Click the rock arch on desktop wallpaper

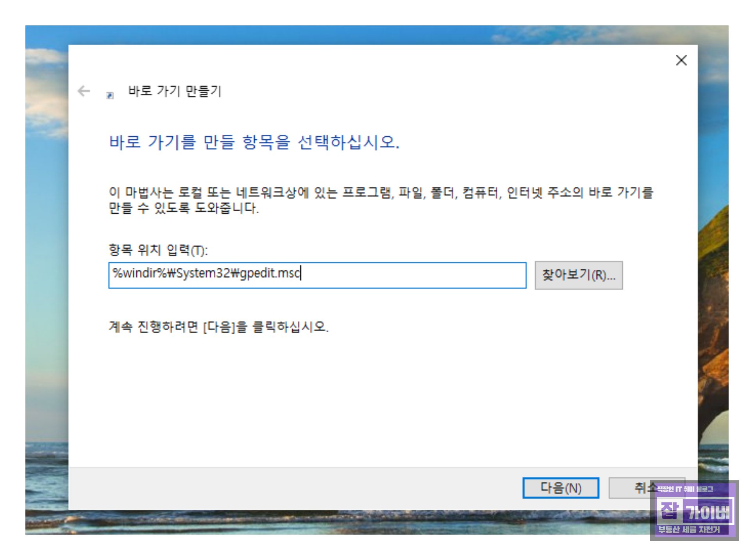click(x=713, y=332)
